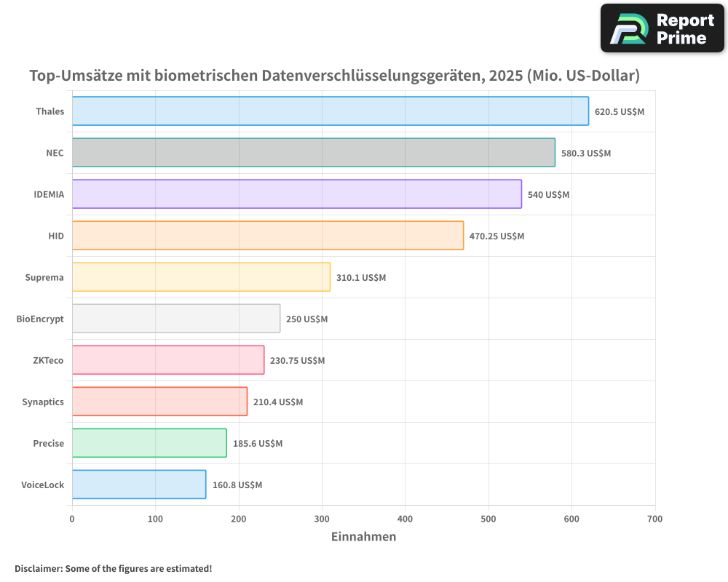This screenshot has height=582, width=728.
Task: Click the VoiceLock blue bar
Action: [x=138, y=485]
